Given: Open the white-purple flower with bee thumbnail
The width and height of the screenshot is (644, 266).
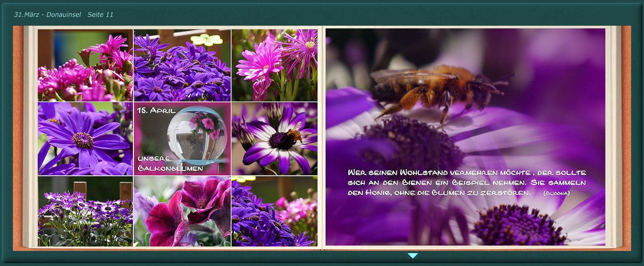Looking at the screenshot, I should pyautogui.click(x=274, y=139).
